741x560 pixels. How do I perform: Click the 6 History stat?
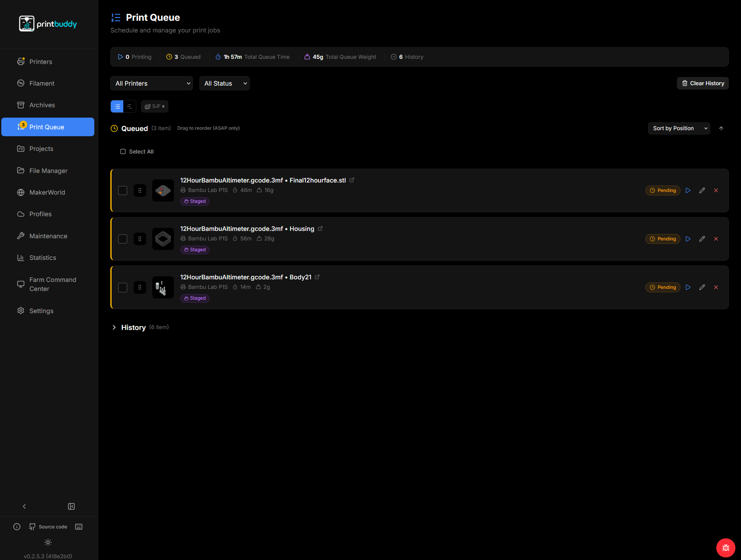(x=407, y=57)
